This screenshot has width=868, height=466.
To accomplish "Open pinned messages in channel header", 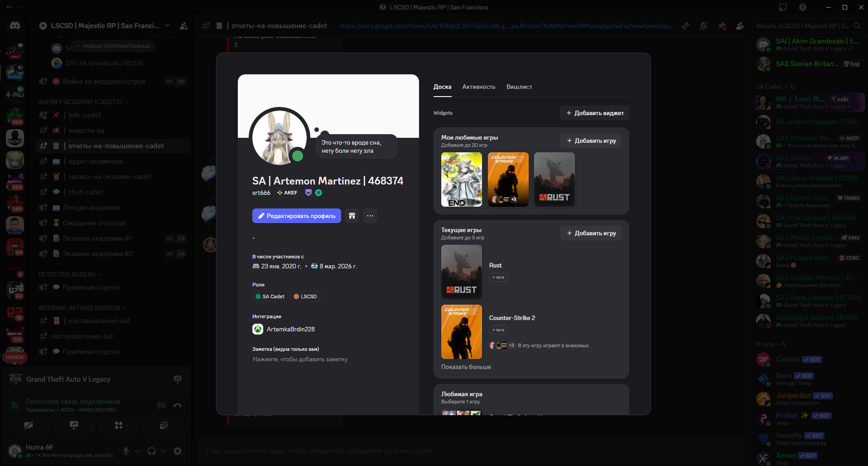I will [722, 26].
